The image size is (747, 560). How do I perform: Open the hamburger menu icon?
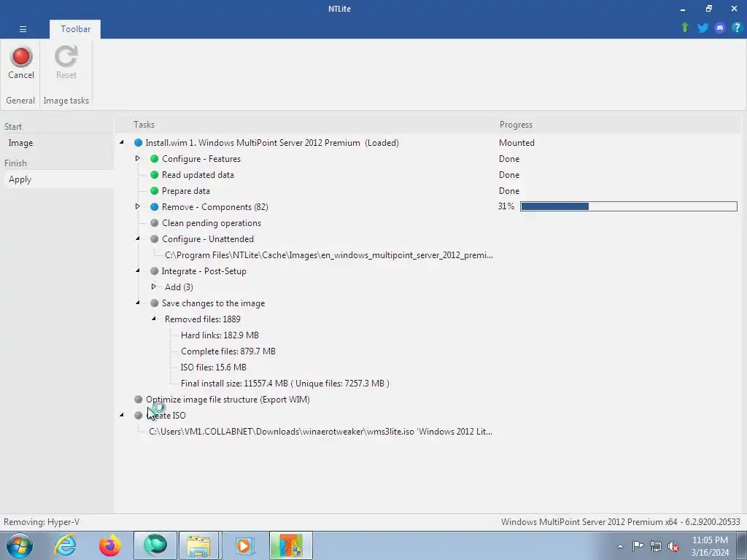click(23, 29)
